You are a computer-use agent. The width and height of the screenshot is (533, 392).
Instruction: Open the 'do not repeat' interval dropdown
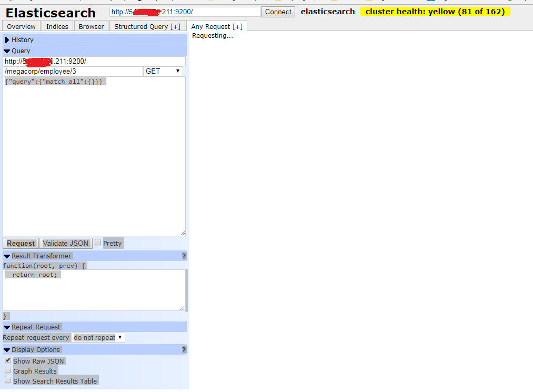(x=98, y=337)
